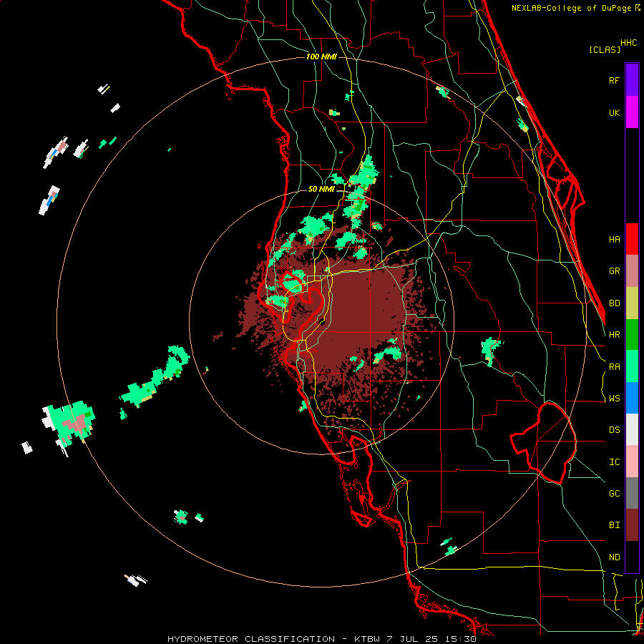This screenshot has width=644, height=644.
Task: Click the "50 NMI" range ring label
Action: 321,190
